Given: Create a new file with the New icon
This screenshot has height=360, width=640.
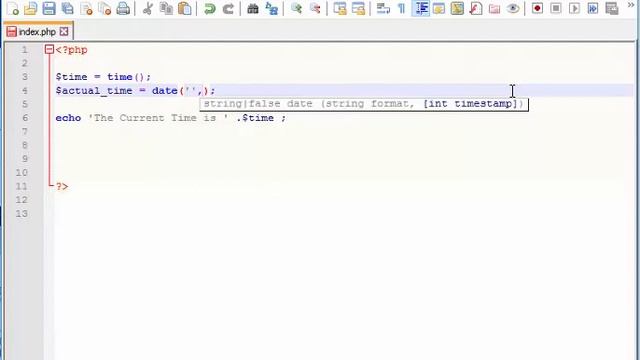Looking at the screenshot, I should [x=12, y=9].
